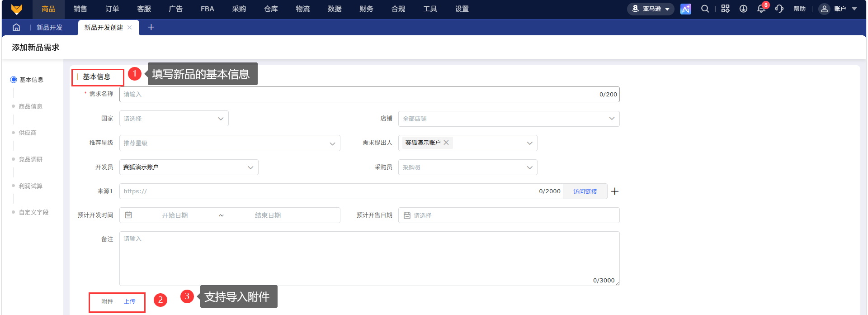Expand the 账户 dropdown arrow
The image size is (868, 315).
(854, 9)
